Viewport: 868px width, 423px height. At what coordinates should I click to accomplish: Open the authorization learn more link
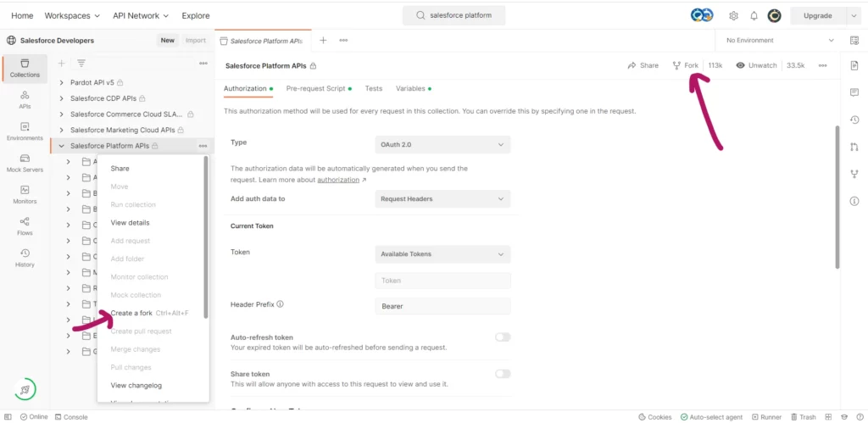(x=338, y=180)
